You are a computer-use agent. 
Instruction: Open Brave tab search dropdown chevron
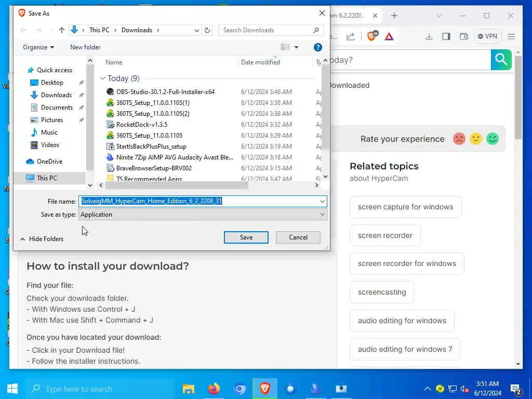(438, 16)
